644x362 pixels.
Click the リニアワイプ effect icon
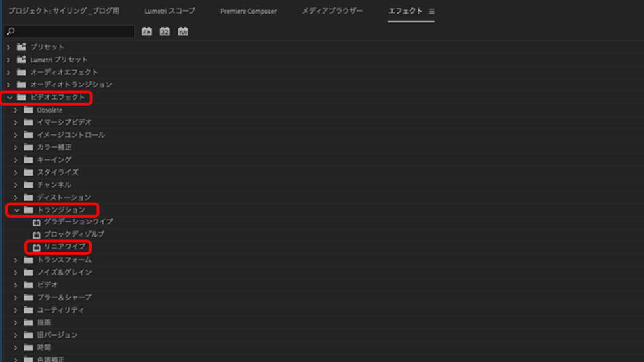pyautogui.click(x=37, y=247)
